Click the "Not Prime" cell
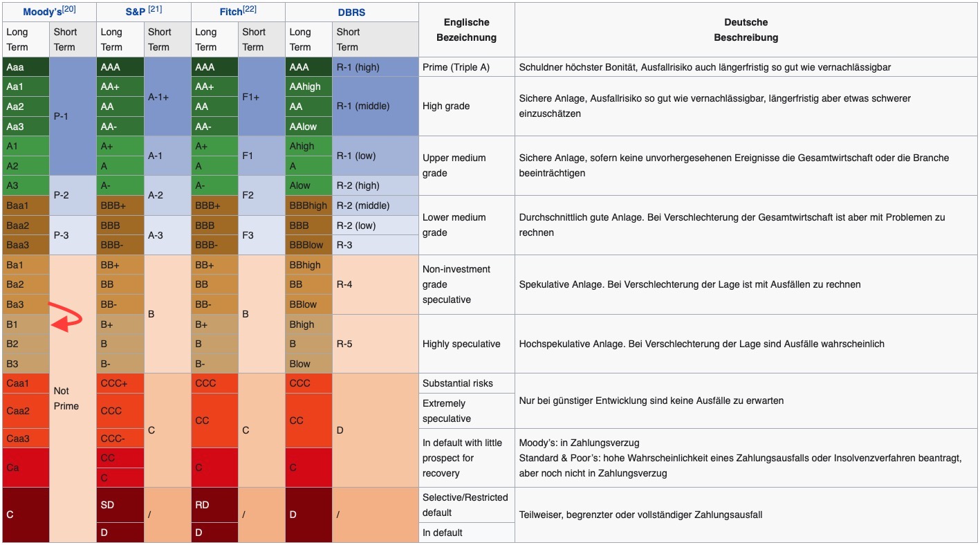 (x=73, y=398)
